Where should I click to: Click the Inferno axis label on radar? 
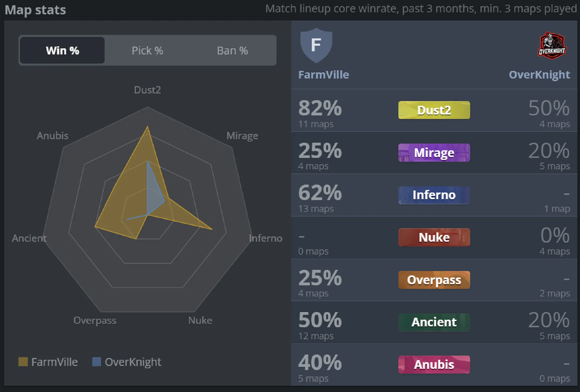[265, 238]
